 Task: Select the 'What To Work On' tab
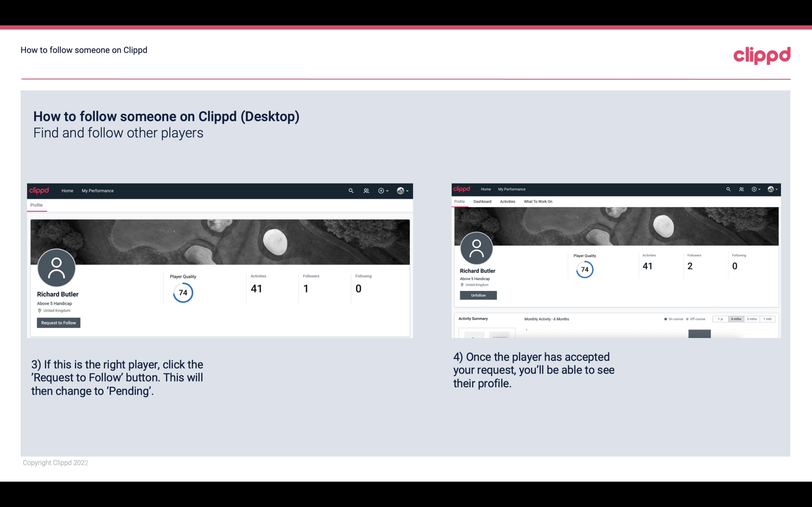click(x=538, y=202)
